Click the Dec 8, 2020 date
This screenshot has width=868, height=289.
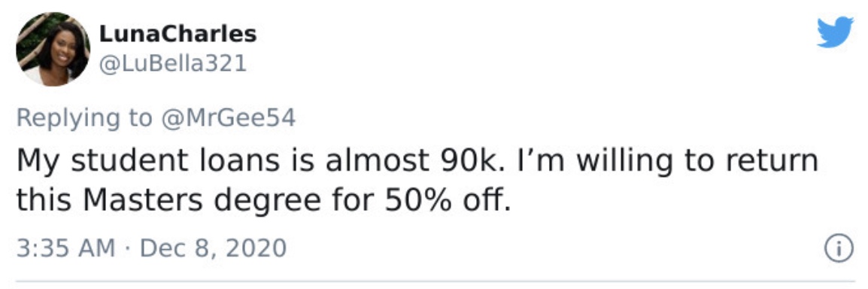point(213,248)
